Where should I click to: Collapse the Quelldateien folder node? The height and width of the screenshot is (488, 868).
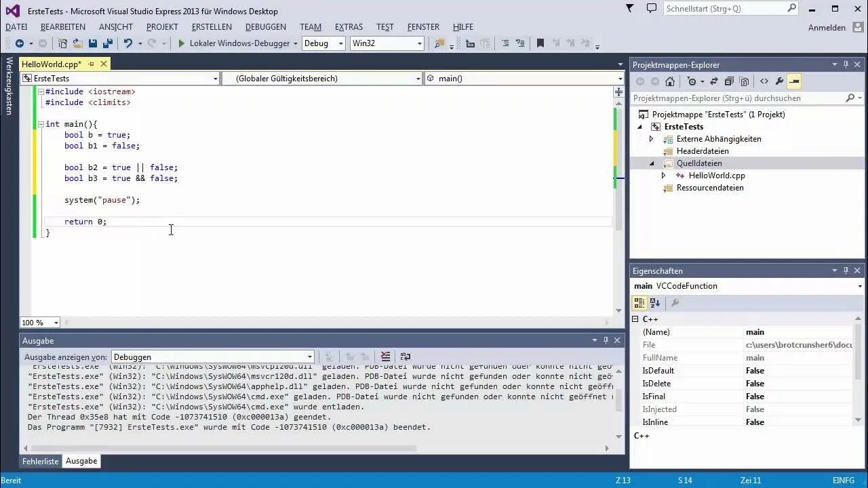click(652, 163)
